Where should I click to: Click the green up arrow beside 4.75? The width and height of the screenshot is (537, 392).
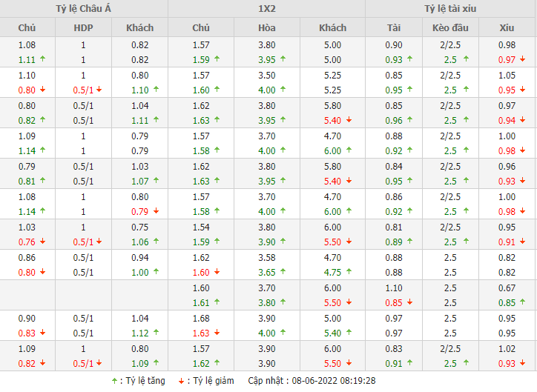point(348,272)
